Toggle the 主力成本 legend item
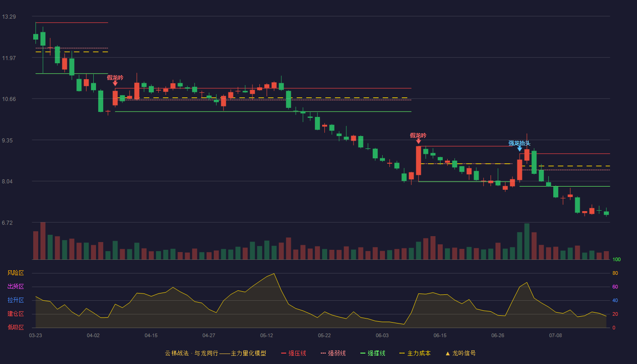This screenshot has width=637, height=364. (415, 353)
